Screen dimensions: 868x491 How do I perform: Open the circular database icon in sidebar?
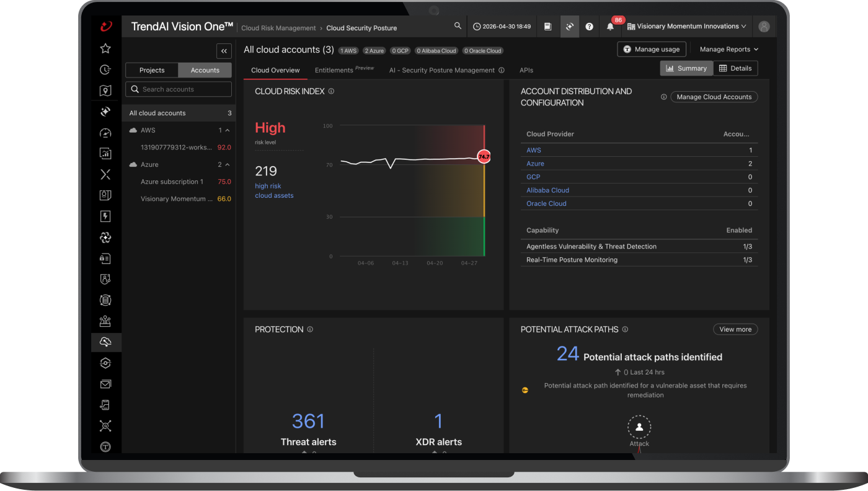105,300
